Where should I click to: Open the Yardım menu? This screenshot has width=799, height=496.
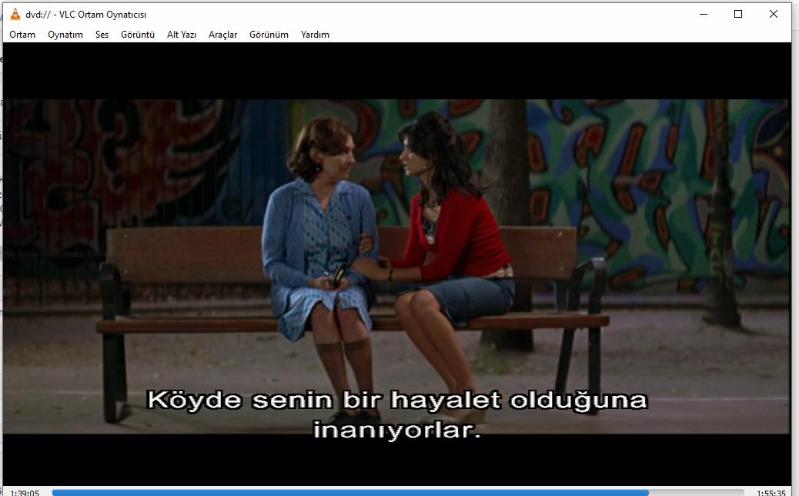315,35
